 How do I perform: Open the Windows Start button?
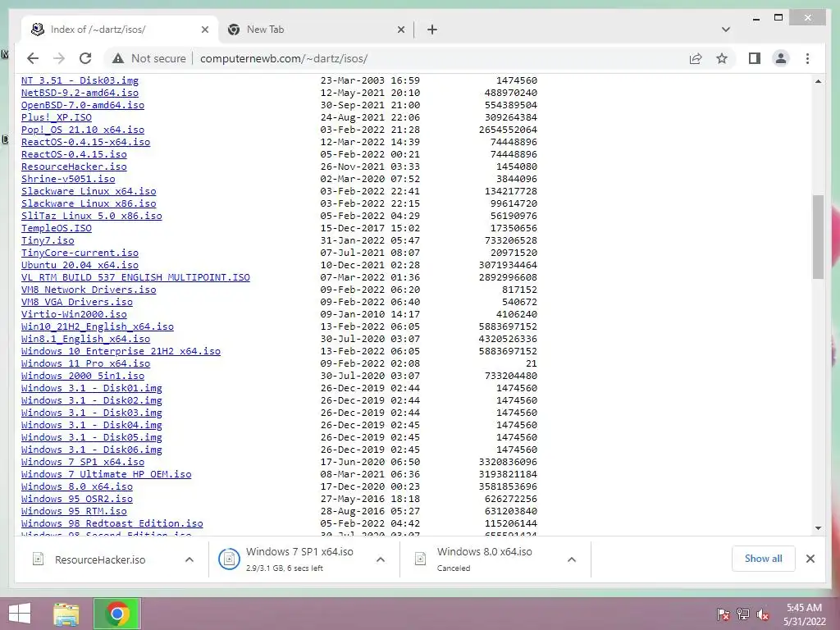pyautogui.click(x=20, y=614)
